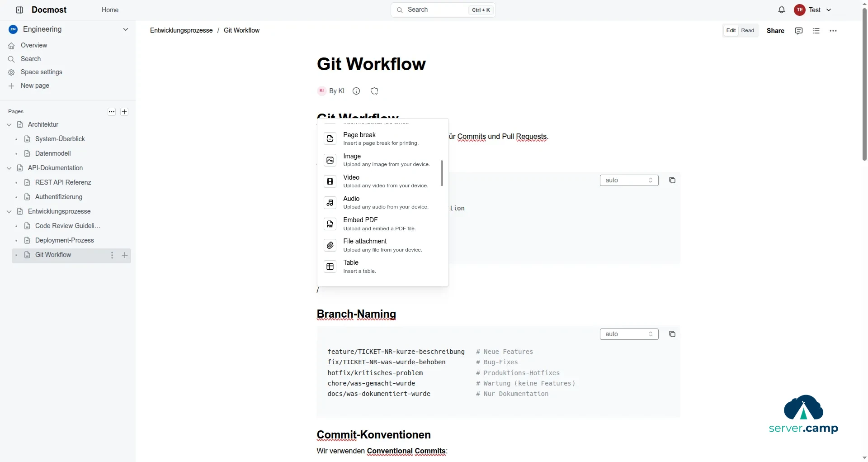Click the Git Workflow page title
The image size is (868, 462).
[371, 64]
